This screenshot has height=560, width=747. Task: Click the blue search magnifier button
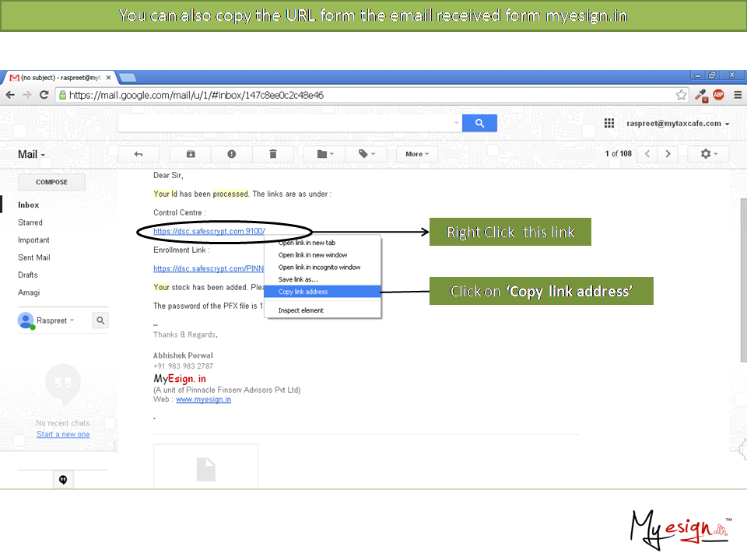479,123
